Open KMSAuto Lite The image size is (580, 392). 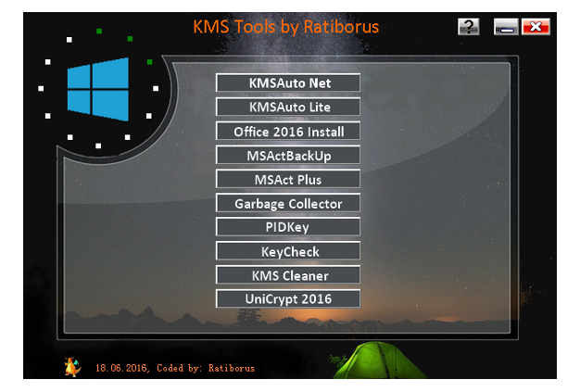(288, 107)
